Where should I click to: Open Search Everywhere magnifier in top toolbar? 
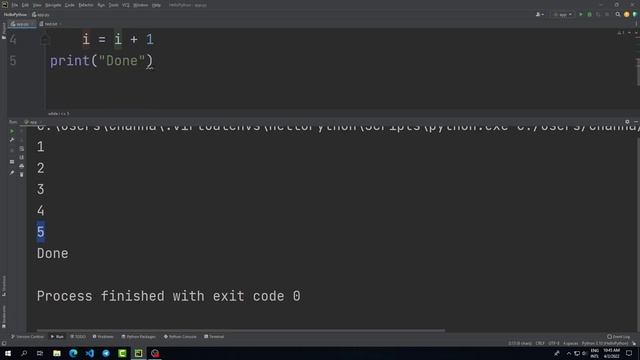[x=618, y=14]
